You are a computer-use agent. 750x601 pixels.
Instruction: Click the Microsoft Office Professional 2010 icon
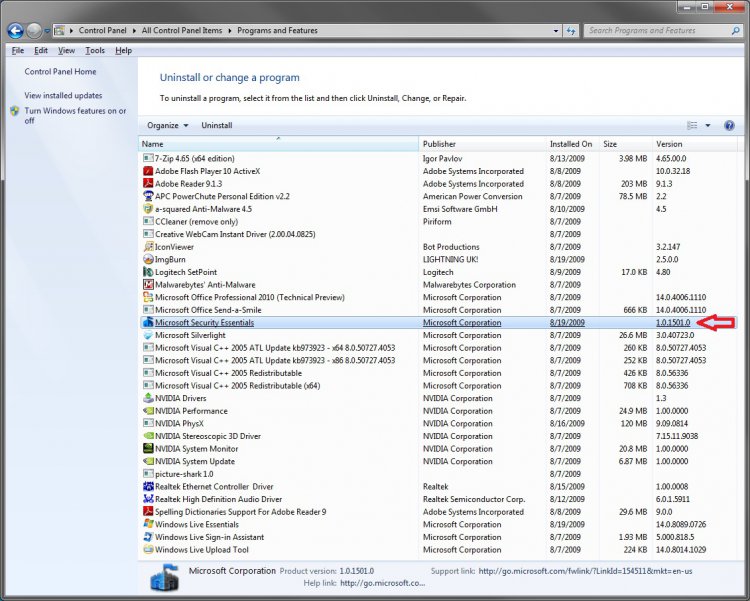(x=148, y=297)
